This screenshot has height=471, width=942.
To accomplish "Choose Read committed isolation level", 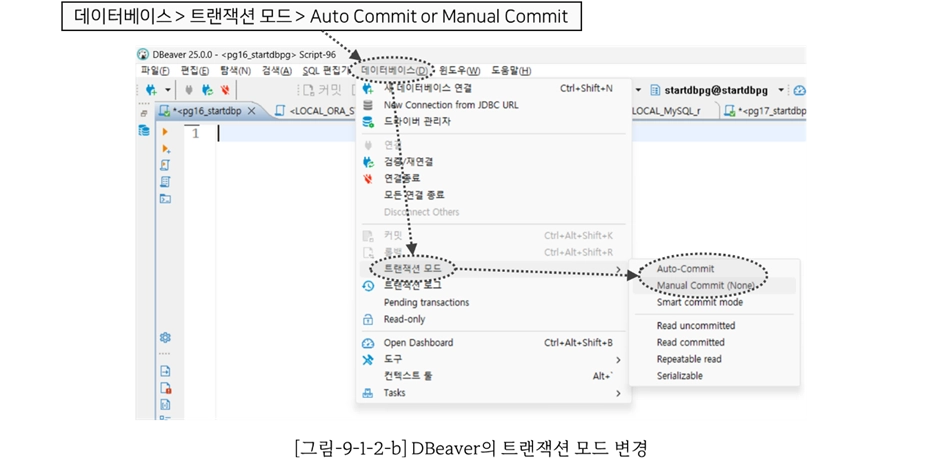I will [x=714, y=342].
